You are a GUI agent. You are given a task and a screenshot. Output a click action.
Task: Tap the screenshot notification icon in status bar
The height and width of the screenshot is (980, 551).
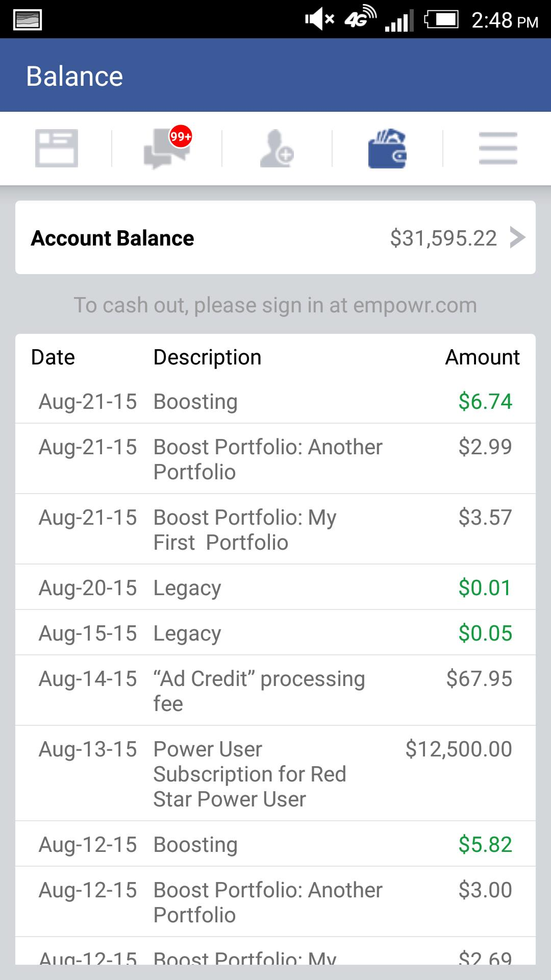click(x=28, y=20)
